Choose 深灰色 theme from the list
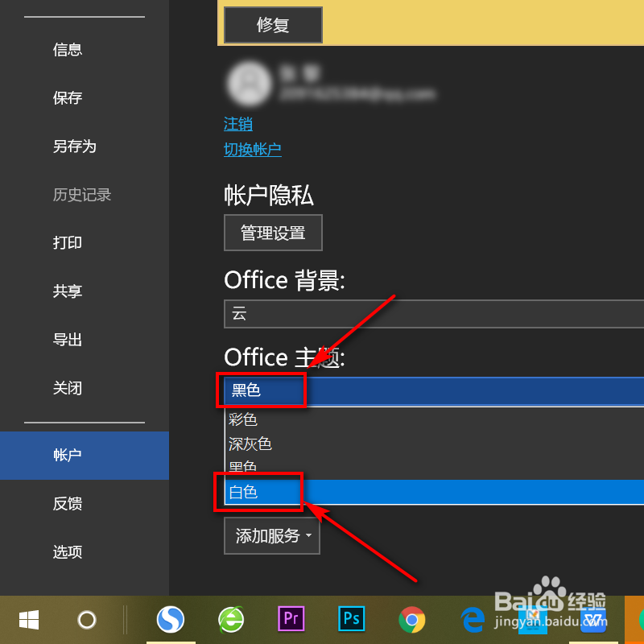644x644 pixels. click(x=435, y=444)
